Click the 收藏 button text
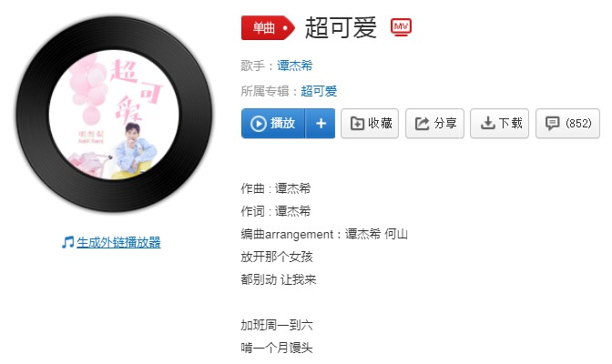 pos(380,124)
